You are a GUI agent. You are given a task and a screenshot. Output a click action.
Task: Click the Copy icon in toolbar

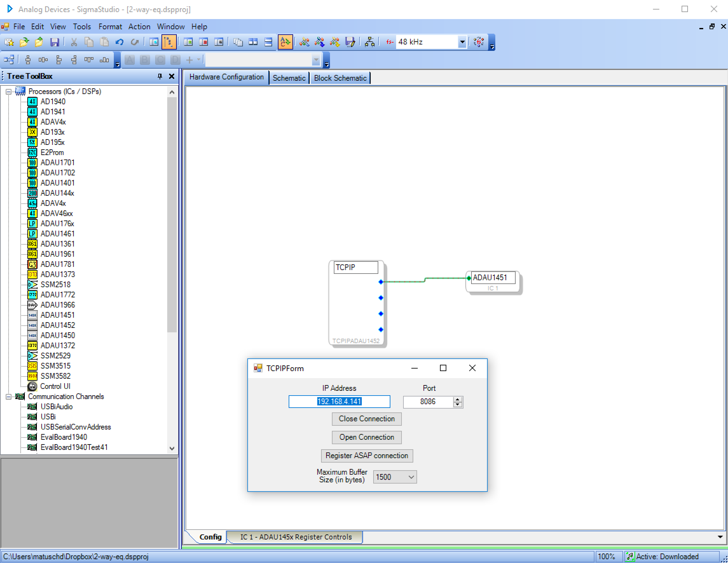[x=89, y=42]
